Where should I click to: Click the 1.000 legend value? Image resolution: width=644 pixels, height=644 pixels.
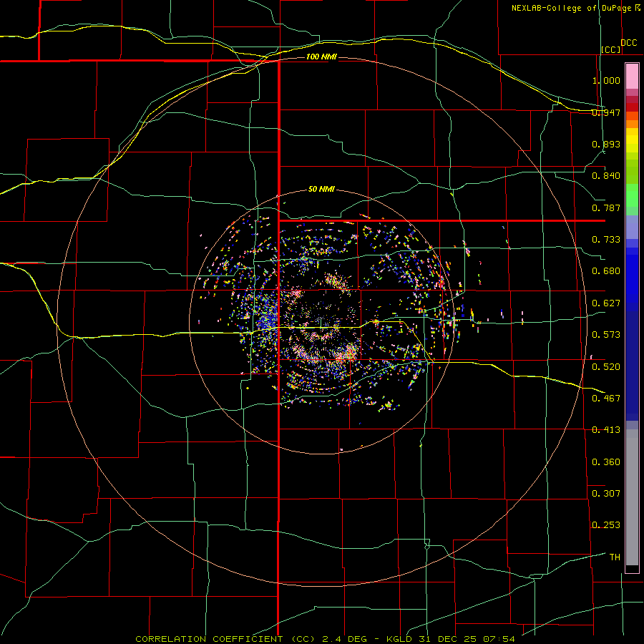pyautogui.click(x=606, y=80)
